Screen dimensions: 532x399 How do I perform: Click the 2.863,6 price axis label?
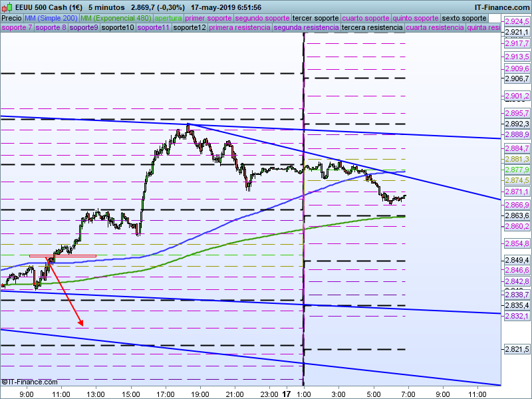click(517, 215)
